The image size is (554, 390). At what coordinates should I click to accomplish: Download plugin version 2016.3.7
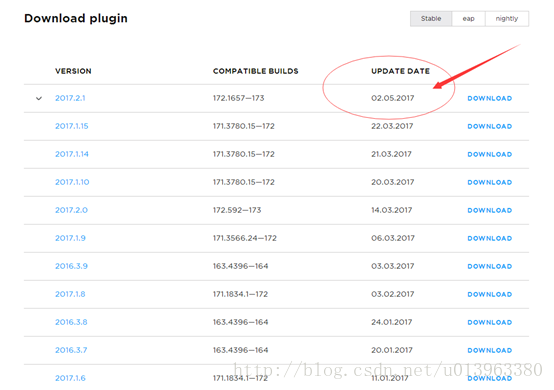(489, 350)
